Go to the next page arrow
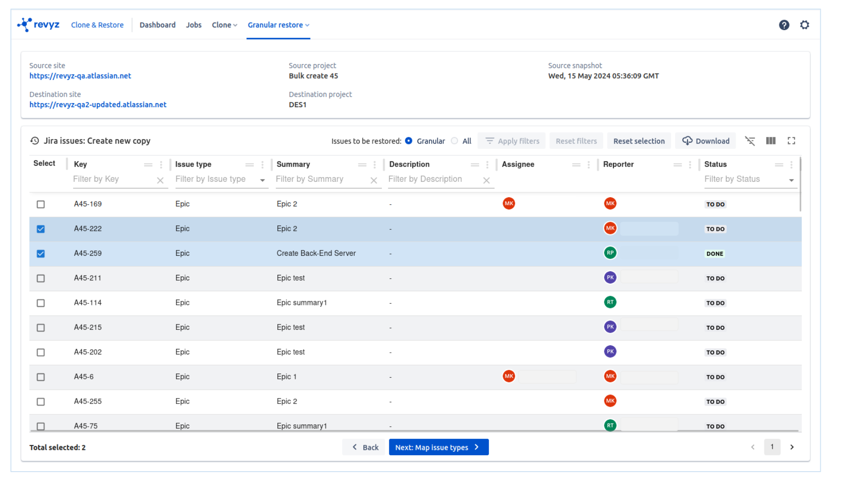This screenshot has height=483, width=868. click(792, 447)
